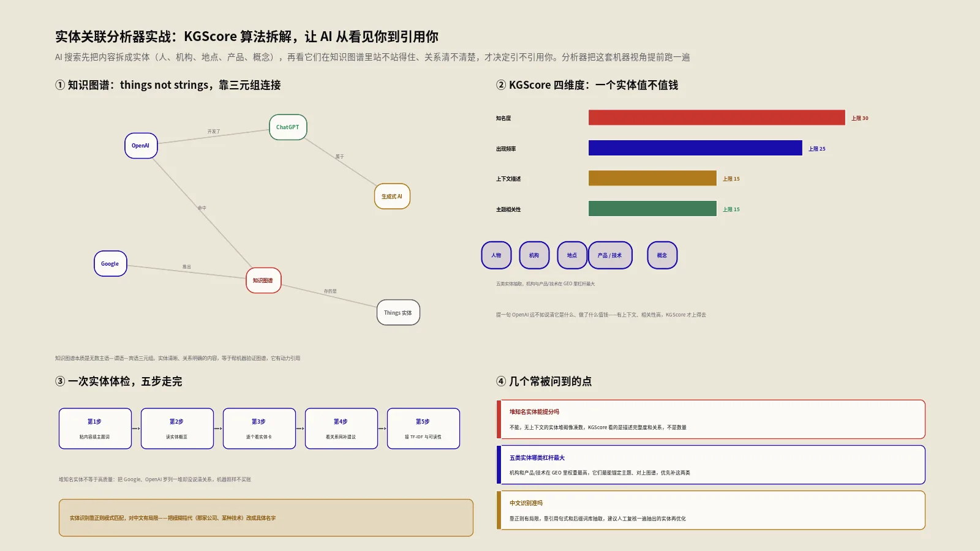Select the 人物 entity chip

(x=496, y=255)
